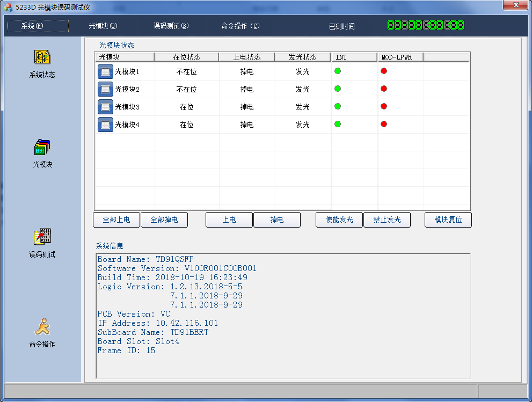Image resolution: width=532 pixels, height=402 pixels.
Task: Select the 光模块2 module icon
Action: pos(105,89)
